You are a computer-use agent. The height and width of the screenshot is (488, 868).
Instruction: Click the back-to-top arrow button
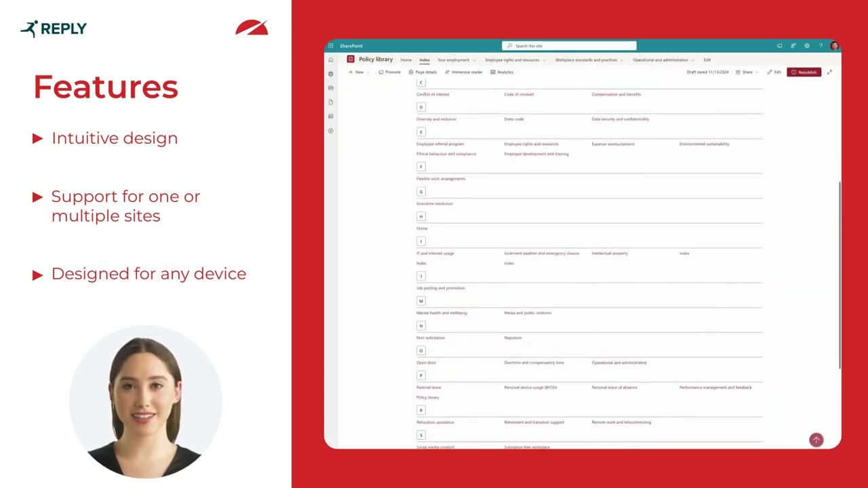tap(816, 440)
